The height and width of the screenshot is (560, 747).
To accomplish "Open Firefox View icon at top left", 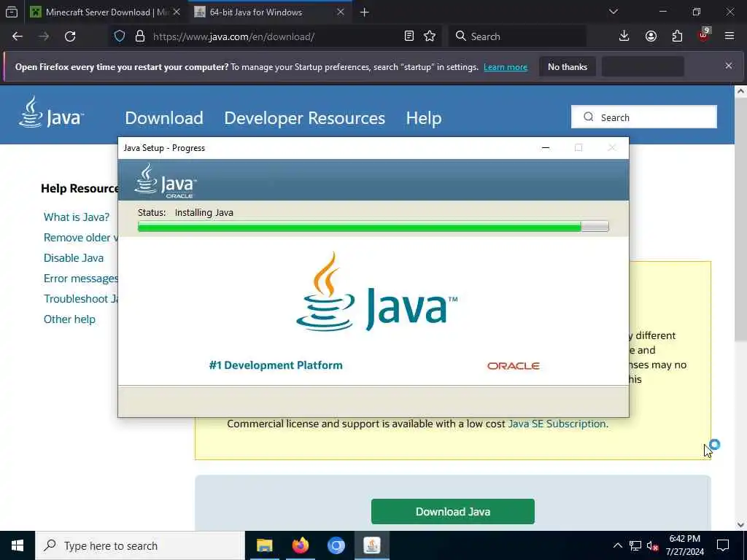I will 12,12.
